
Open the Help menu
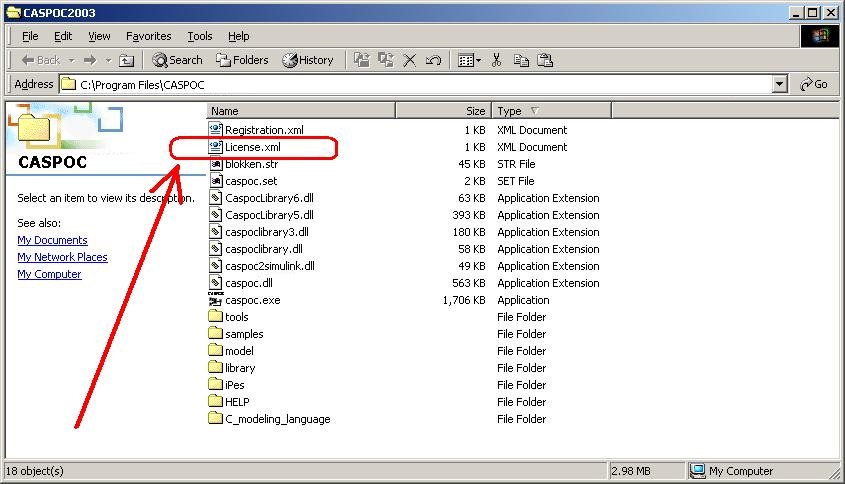pos(238,36)
